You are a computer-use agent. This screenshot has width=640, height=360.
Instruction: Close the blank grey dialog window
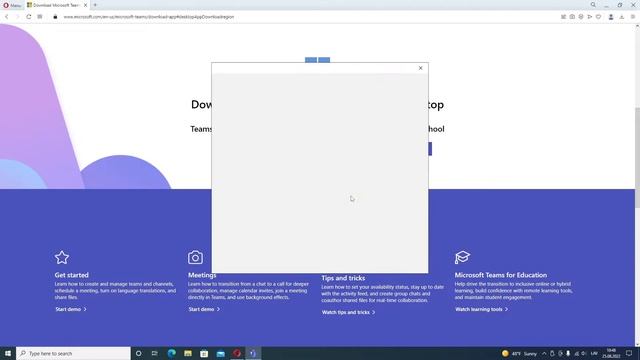(420, 68)
